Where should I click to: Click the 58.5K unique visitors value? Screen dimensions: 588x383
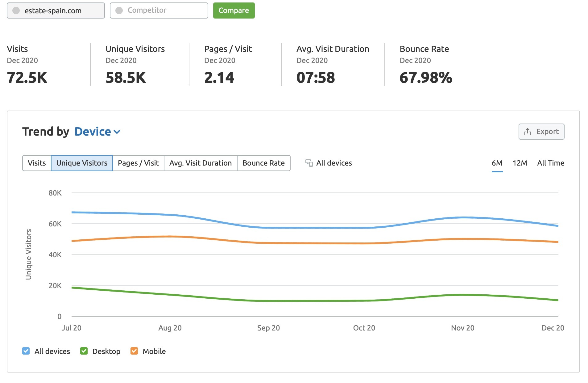[126, 77]
